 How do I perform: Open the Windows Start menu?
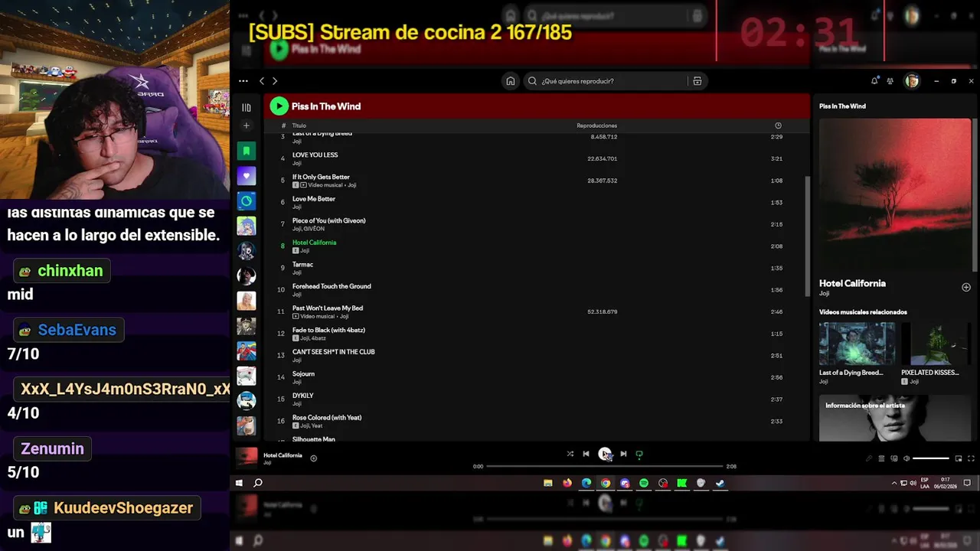(239, 483)
